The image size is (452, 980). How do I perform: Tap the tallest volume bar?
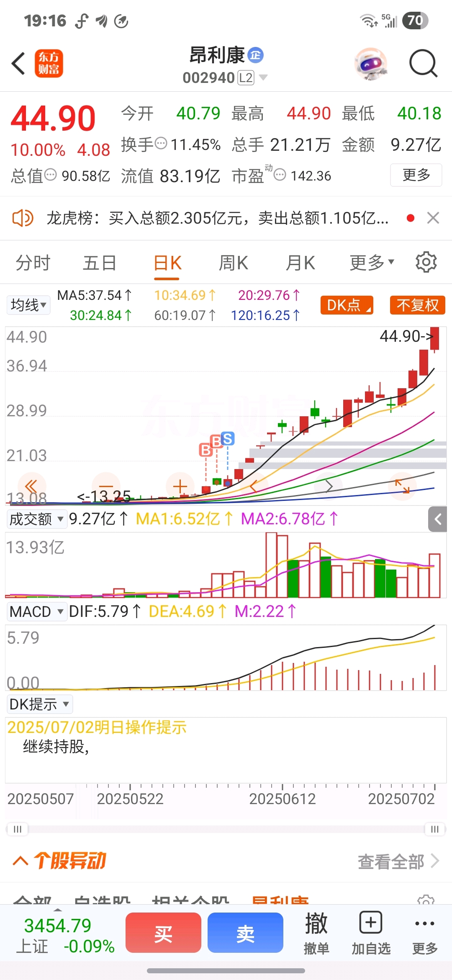[271, 565]
